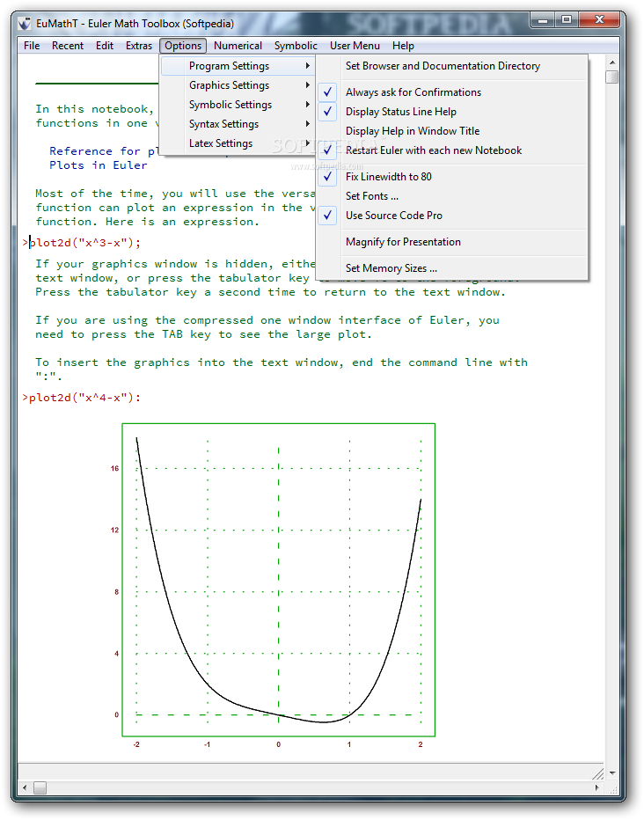Open the File menu
This screenshot has width=644, height=820.
tap(32, 46)
